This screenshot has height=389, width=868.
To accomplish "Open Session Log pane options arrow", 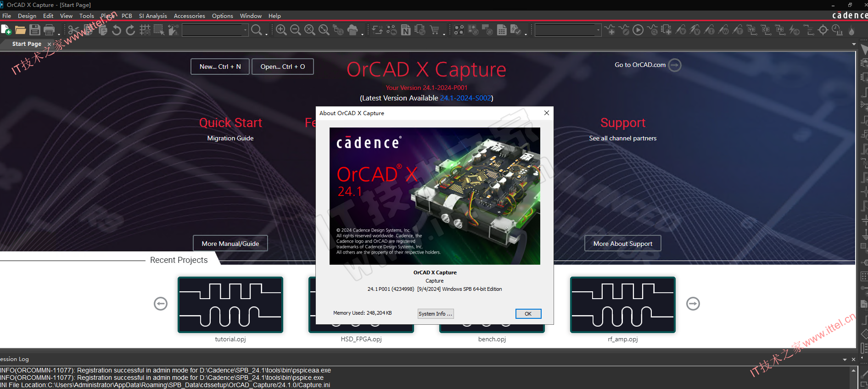I will pos(845,360).
